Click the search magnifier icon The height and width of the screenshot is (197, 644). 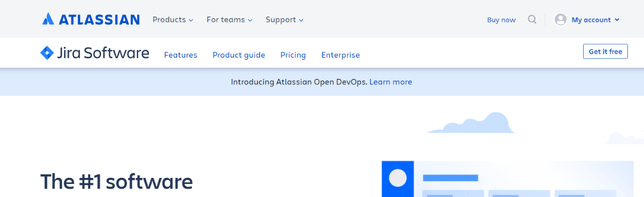[x=532, y=20]
